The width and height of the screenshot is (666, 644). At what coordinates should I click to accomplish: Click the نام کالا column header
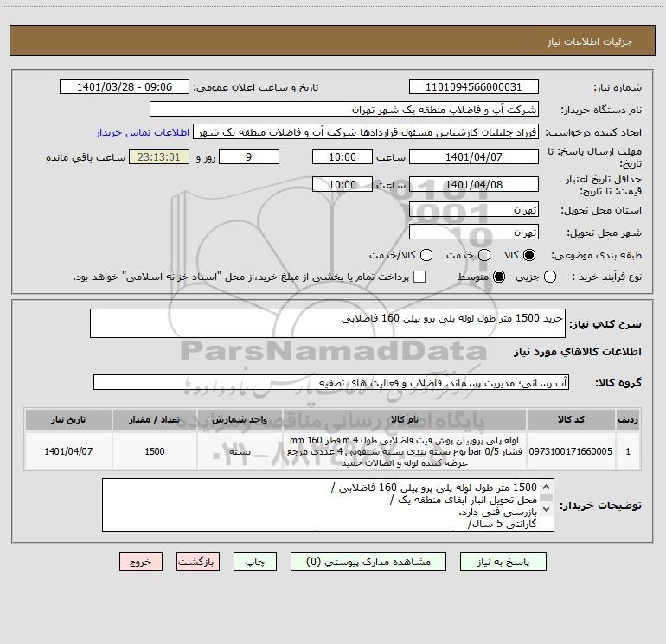coord(405,419)
